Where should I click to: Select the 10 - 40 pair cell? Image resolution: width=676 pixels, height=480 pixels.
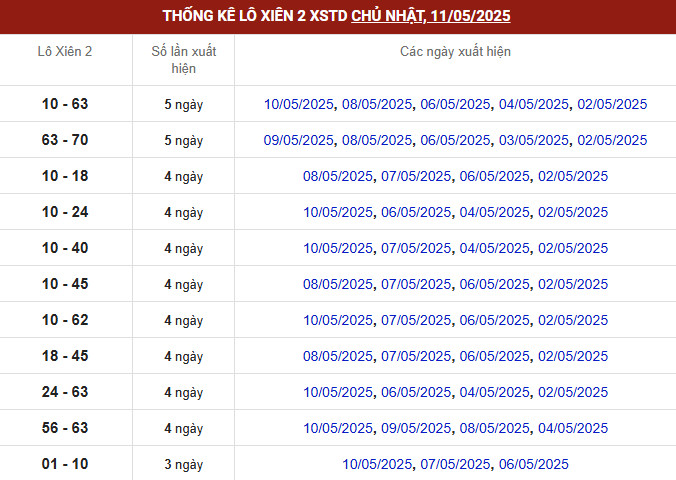[x=65, y=248]
